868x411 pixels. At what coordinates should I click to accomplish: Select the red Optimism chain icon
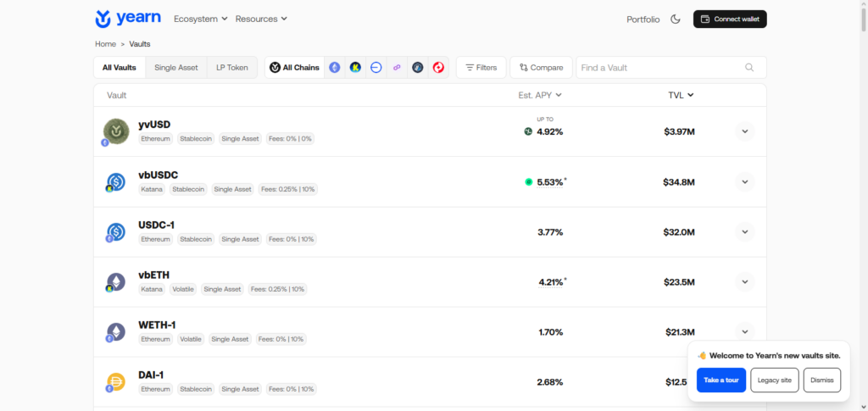pos(438,68)
